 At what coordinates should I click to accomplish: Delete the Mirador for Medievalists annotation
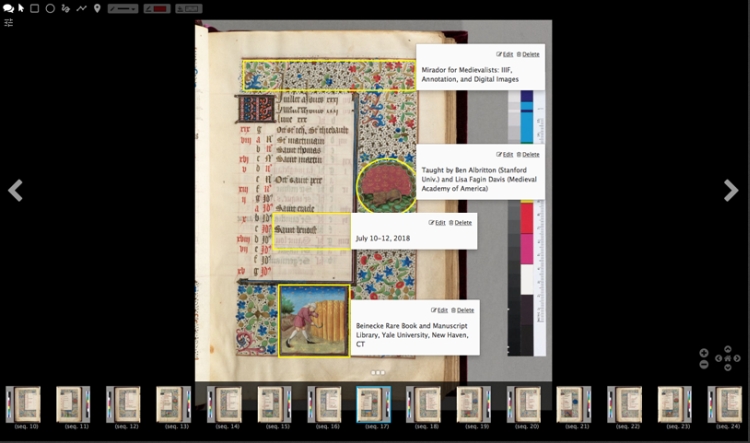click(528, 54)
